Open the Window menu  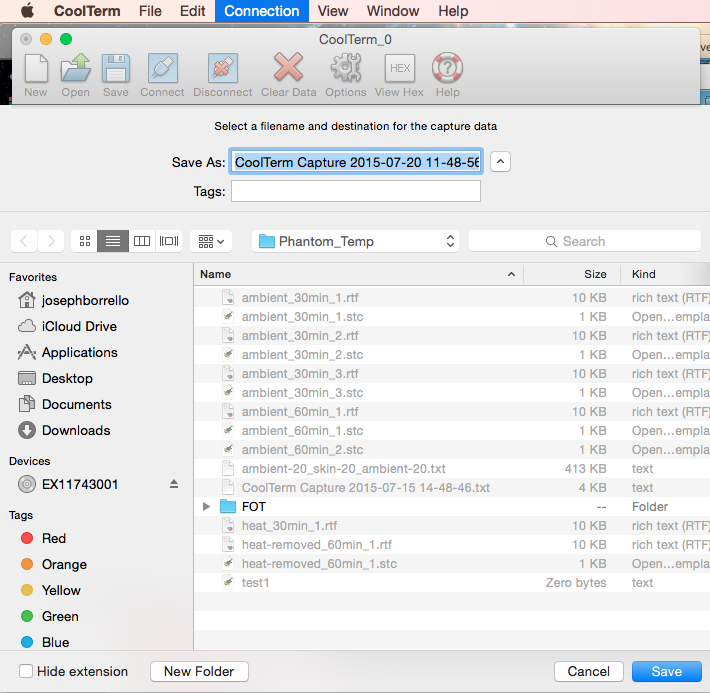point(393,11)
